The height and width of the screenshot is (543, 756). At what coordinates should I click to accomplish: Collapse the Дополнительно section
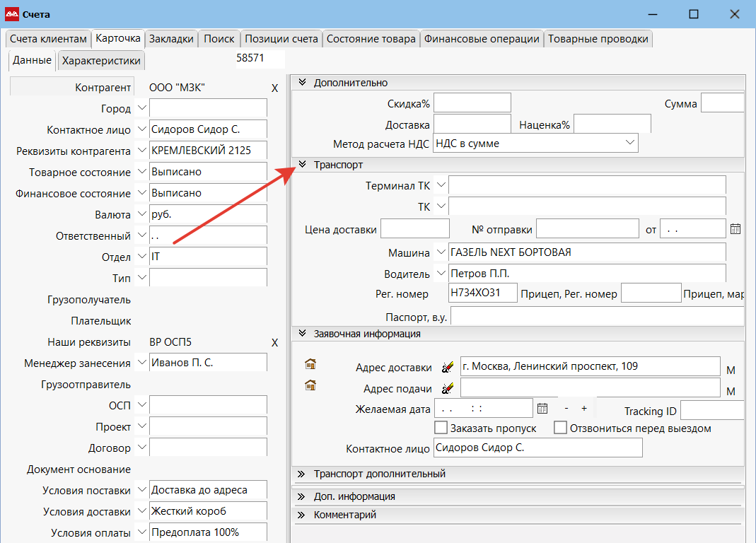coord(301,83)
